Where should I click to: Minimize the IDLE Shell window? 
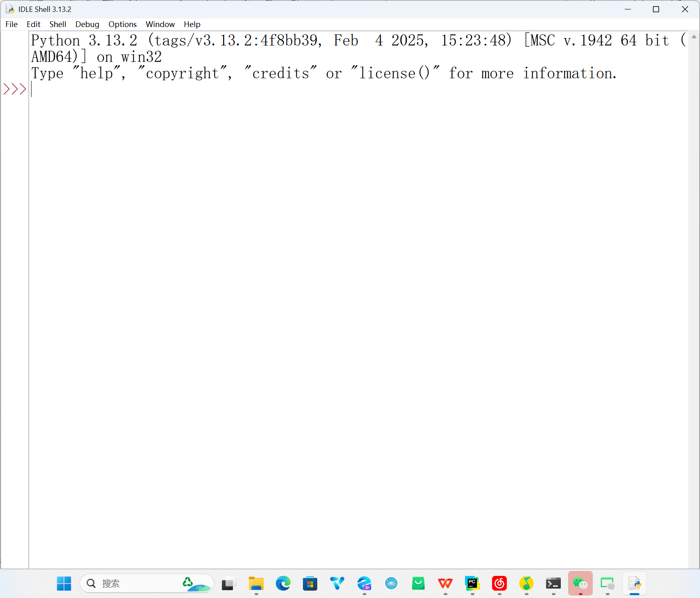[x=628, y=9]
